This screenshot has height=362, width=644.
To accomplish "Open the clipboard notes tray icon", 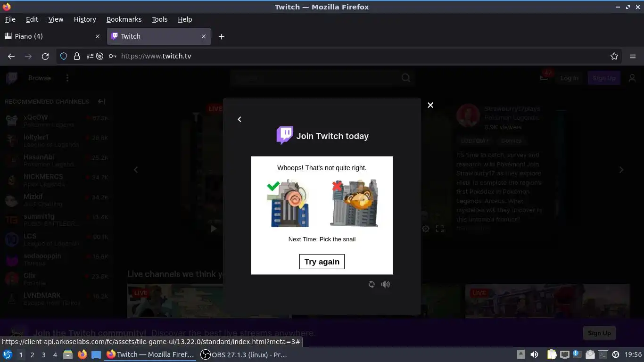I will tap(551, 354).
